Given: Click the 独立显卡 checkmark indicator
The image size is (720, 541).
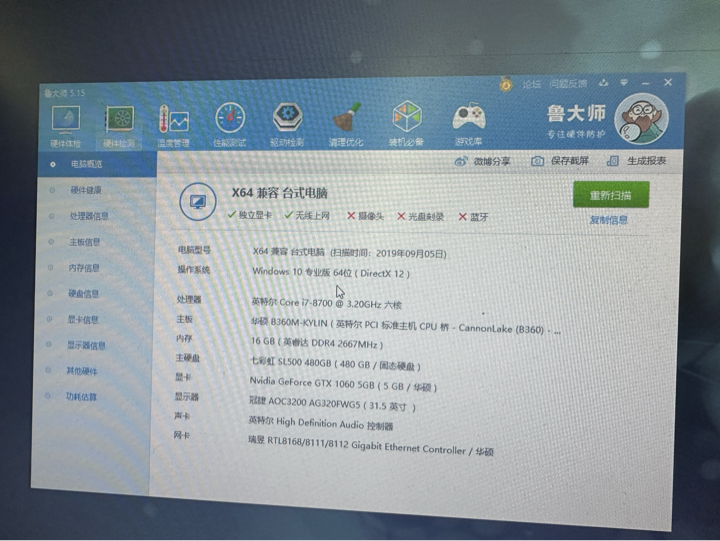Looking at the screenshot, I should [x=250, y=215].
